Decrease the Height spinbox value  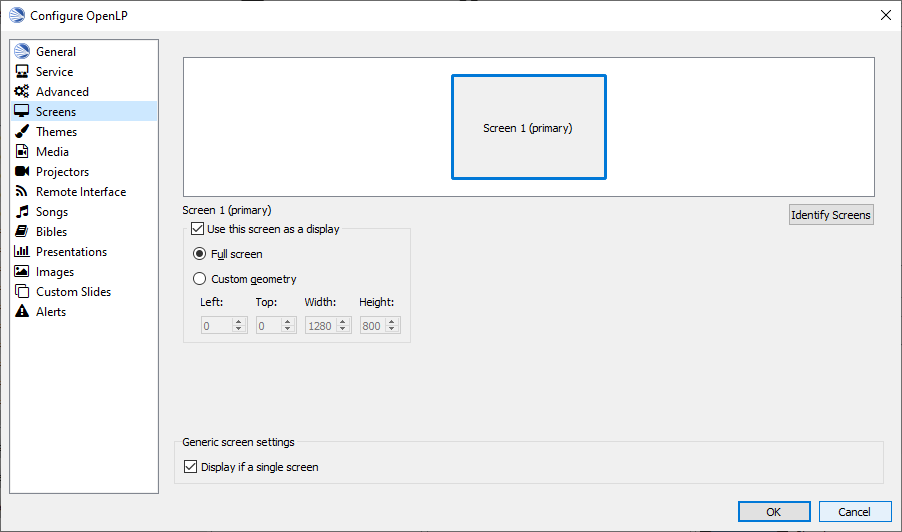(x=392, y=330)
